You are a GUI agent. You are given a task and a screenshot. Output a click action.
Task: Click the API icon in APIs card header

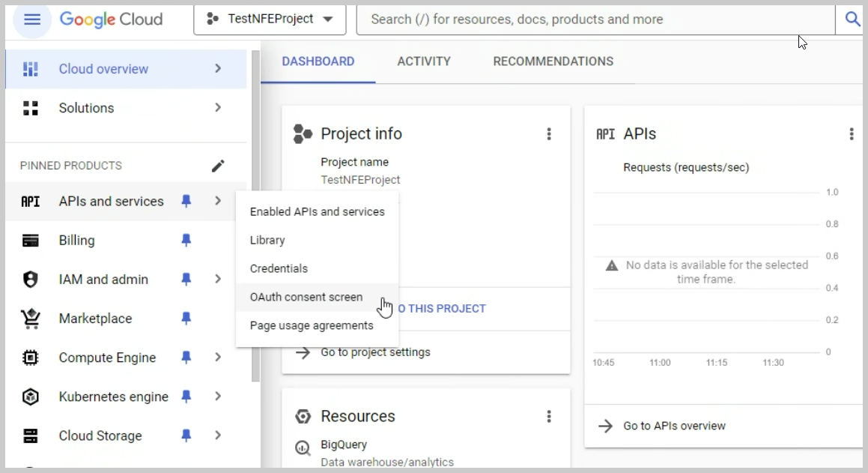(606, 134)
